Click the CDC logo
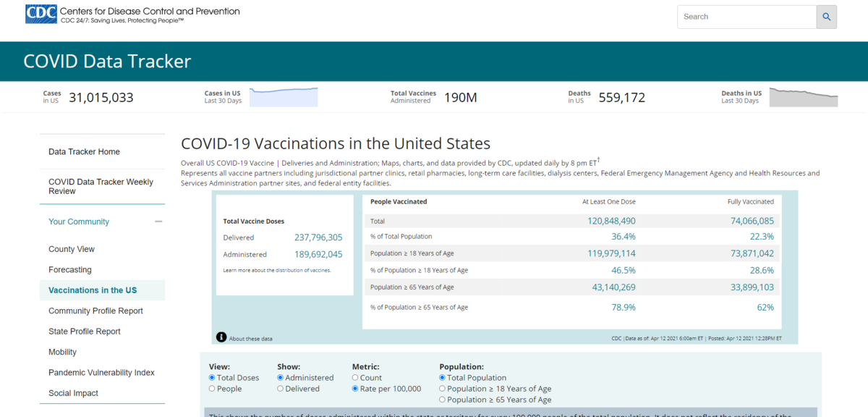Screen dimensions: 868x417 click(41, 14)
